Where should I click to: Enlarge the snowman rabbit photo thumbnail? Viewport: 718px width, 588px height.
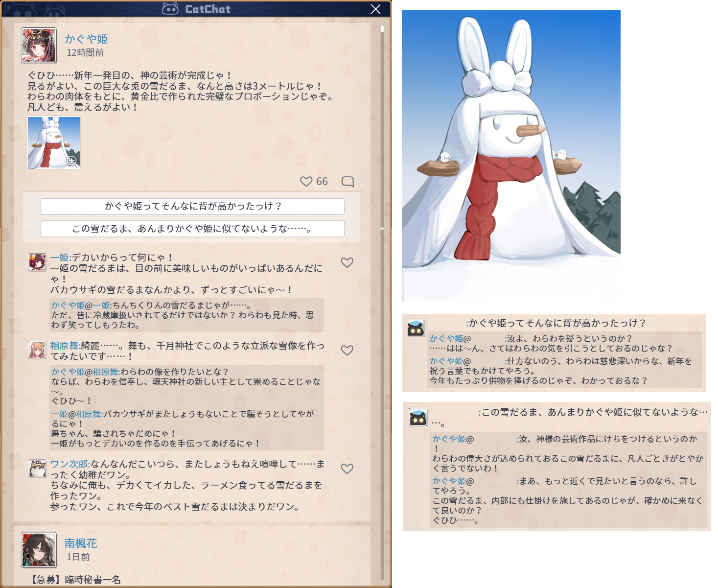[53, 142]
